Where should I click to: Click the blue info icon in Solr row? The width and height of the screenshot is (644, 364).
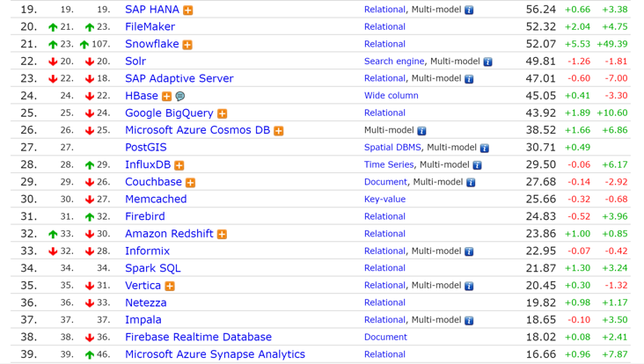[x=488, y=62]
